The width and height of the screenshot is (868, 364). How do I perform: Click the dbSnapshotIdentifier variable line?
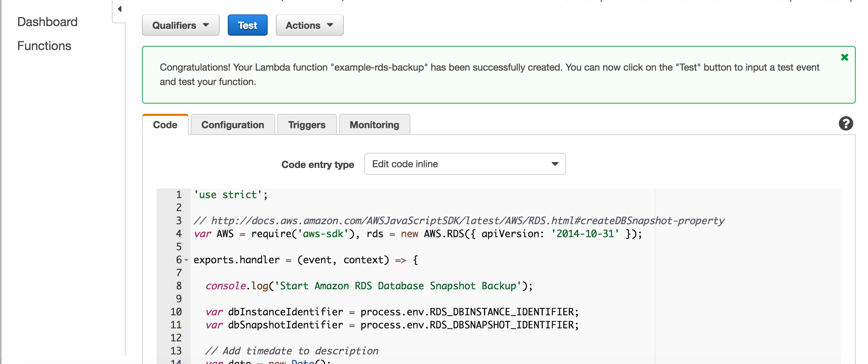point(392,325)
